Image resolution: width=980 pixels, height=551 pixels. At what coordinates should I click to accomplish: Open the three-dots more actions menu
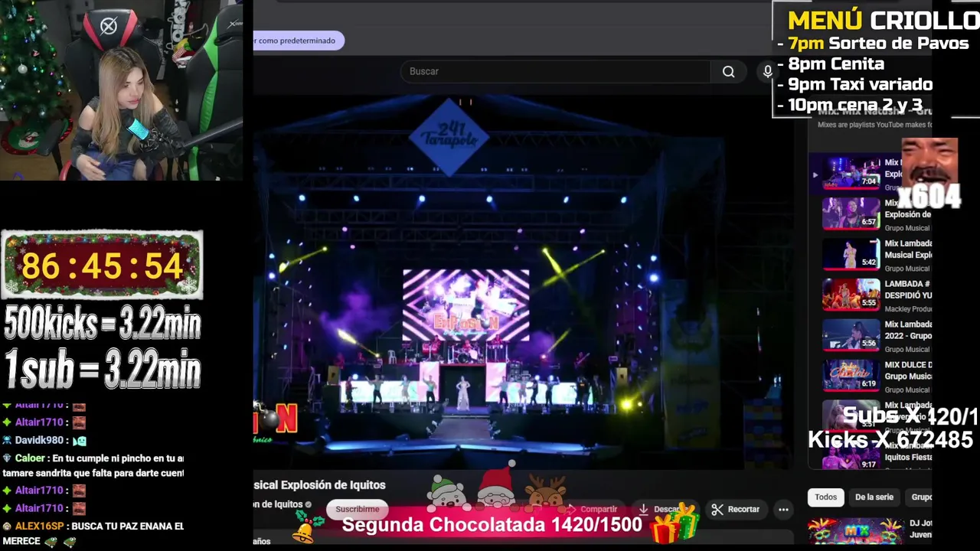point(783,509)
